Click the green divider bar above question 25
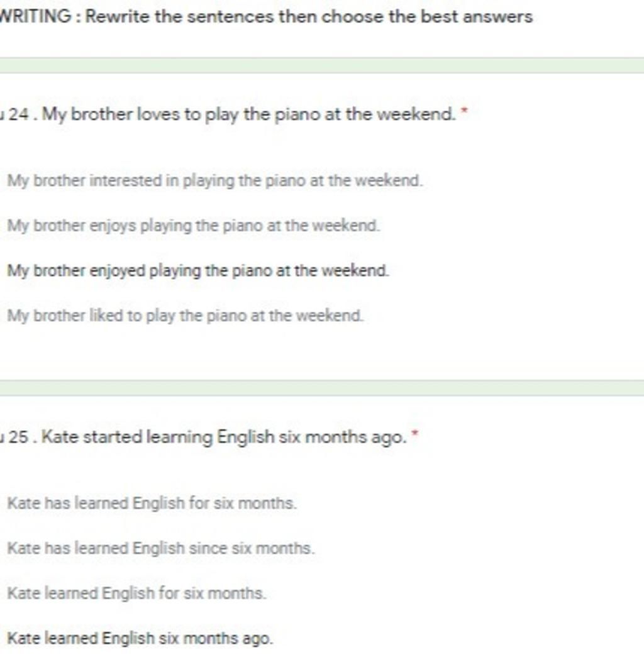Image resolution: width=644 pixels, height=662 pixels. pyautogui.click(x=322, y=389)
